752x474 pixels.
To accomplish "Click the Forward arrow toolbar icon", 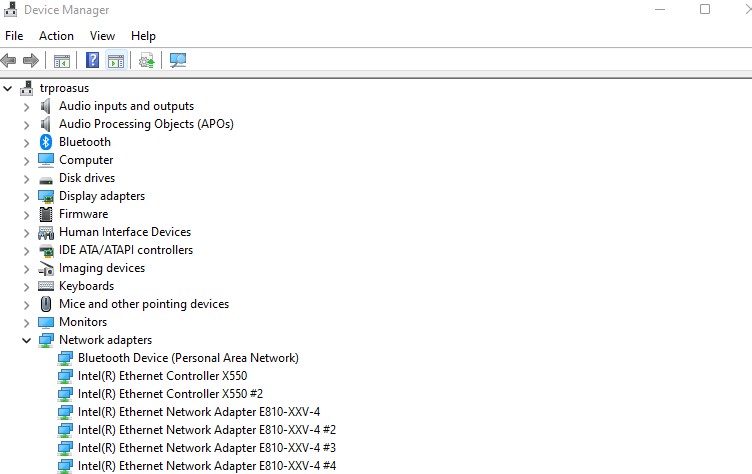I will [x=31, y=61].
